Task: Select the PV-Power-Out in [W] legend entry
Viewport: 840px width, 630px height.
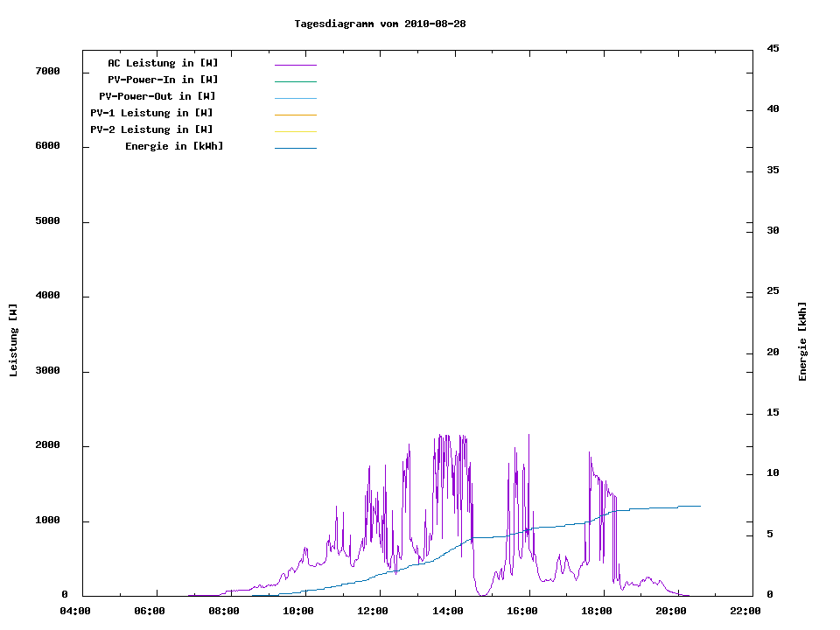Action: (157, 96)
